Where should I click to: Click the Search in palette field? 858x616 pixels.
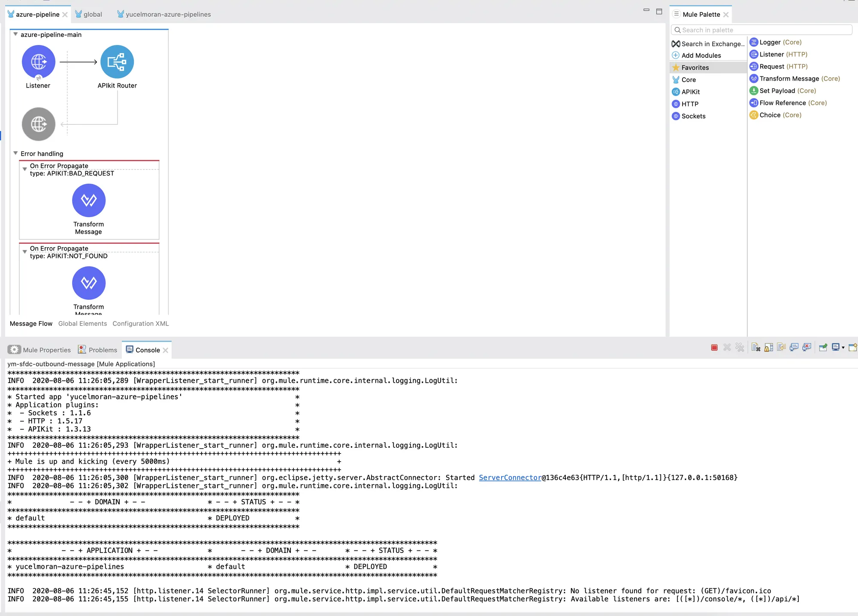pyautogui.click(x=761, y=30)
